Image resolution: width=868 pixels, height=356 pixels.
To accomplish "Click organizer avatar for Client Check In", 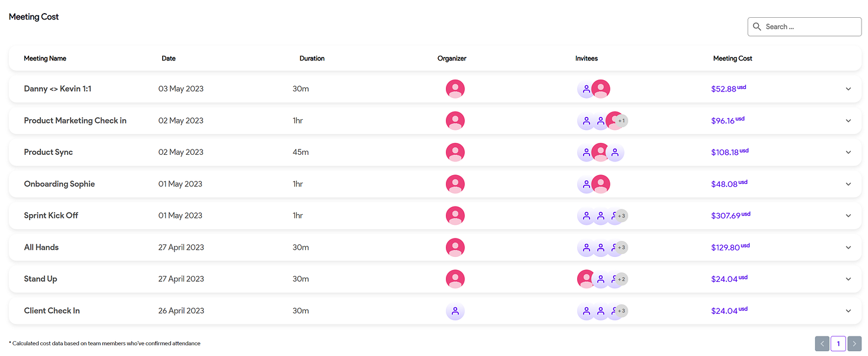I will click(455, 311).
